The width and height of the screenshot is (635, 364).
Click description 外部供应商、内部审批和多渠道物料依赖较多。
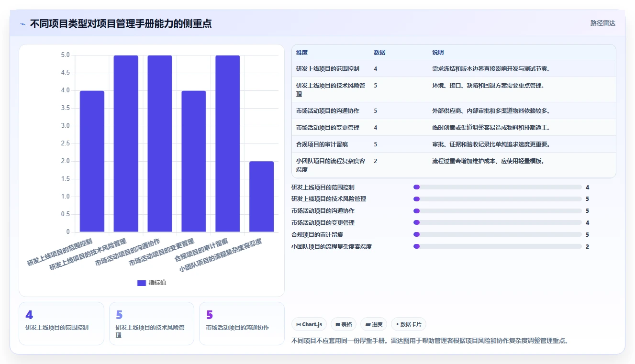tap(491, 110)
